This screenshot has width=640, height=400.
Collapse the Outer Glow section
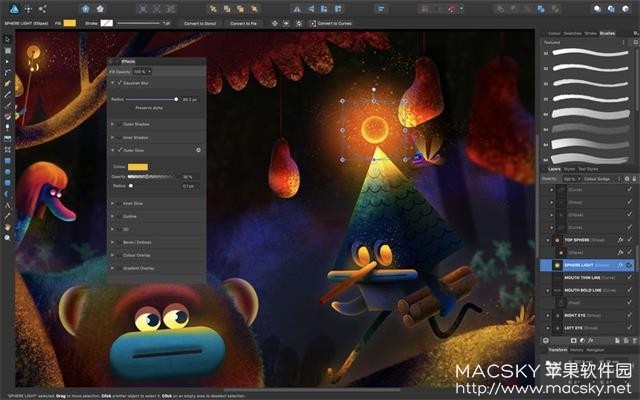pyautogui.click(x=113, y=150)
